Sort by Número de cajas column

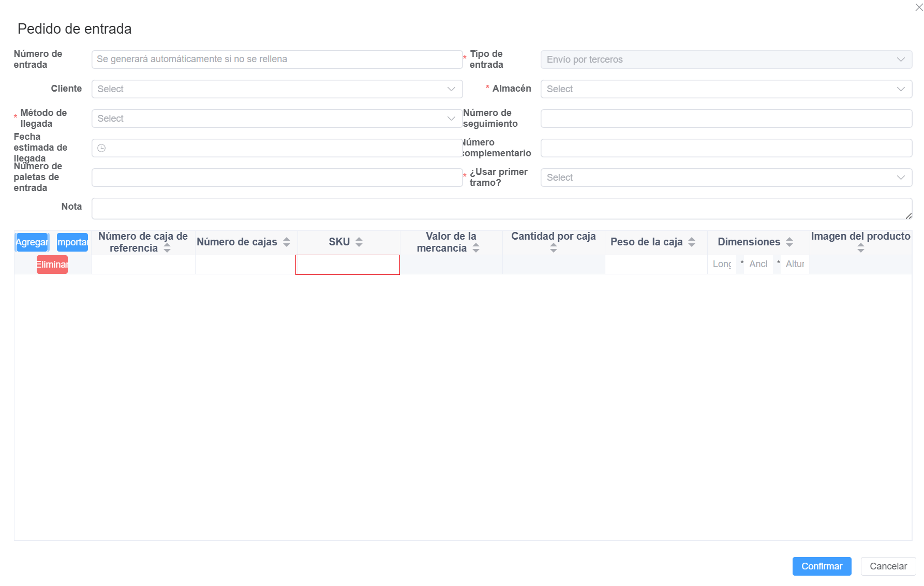pyautogui.click(x=287, y=242)
